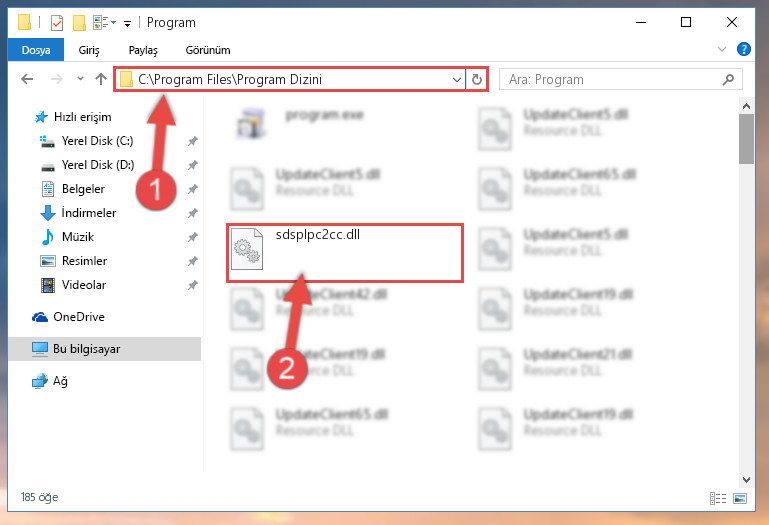
Task: Click the Back navigation arrow
Action: click(x=27, y=79)
